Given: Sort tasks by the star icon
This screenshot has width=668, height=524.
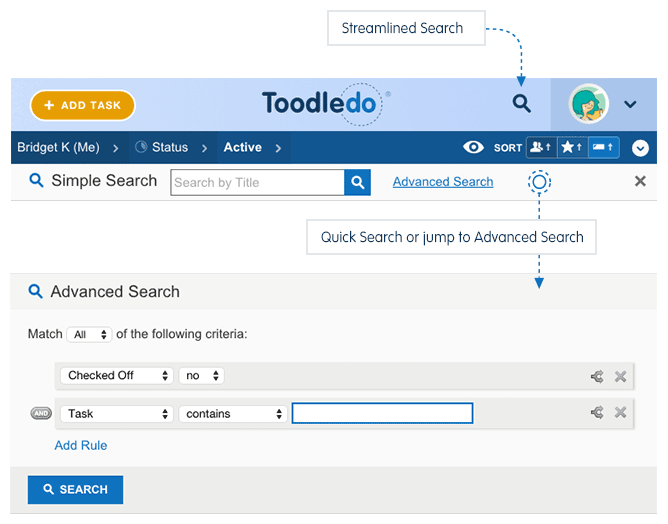Looking at the screenshot, I should tap(572, 148).
